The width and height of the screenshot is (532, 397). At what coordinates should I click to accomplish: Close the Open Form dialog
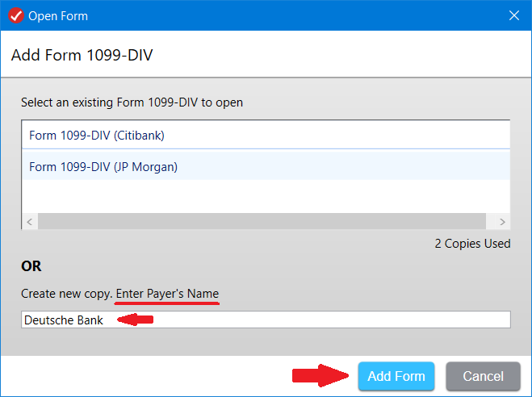513,15
